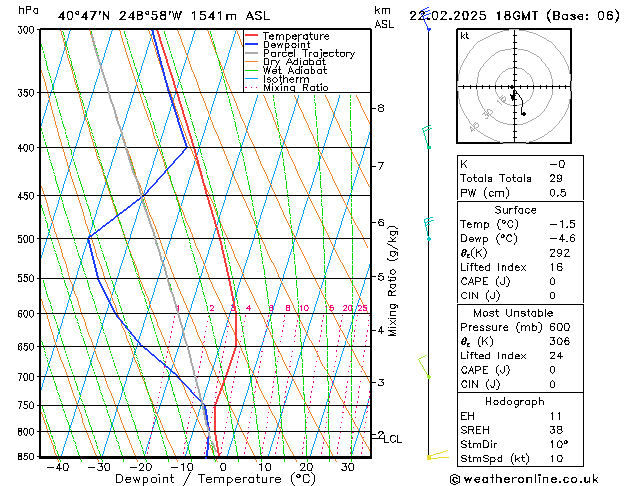
Task: Click the teal wind barb at 400 hPa
Action: click(427, 137)
